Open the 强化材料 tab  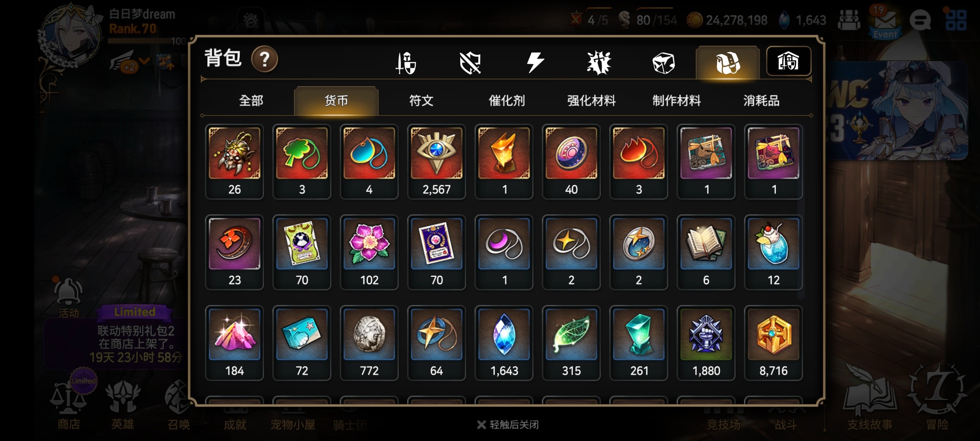(592, 100)
